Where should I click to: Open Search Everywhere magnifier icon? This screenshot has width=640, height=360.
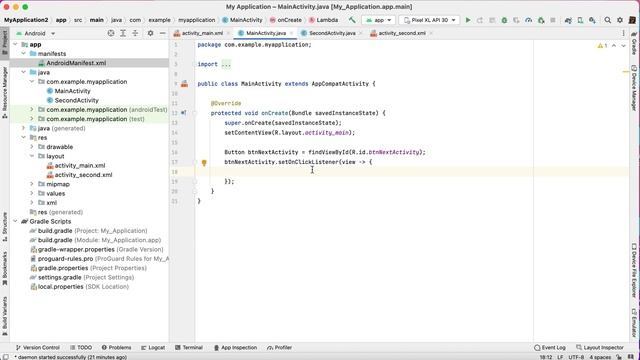[608, 20]
